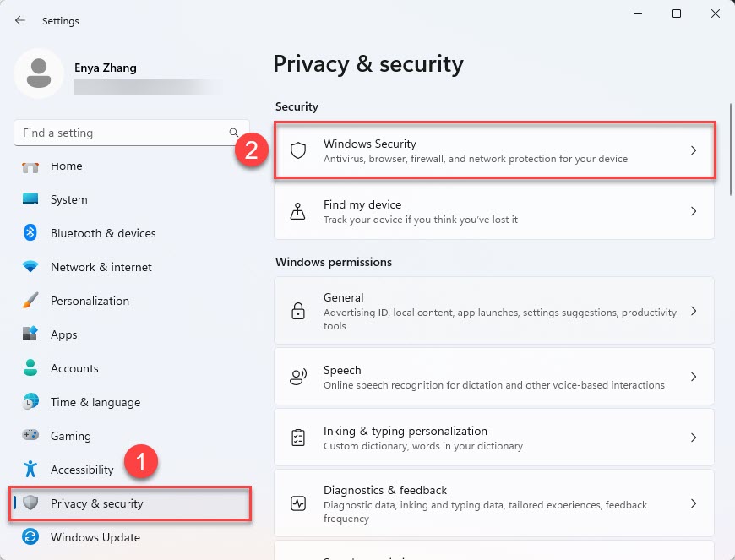735x560 pixels.
Task: Click the Accessibility figure icon
Action: 30,469
